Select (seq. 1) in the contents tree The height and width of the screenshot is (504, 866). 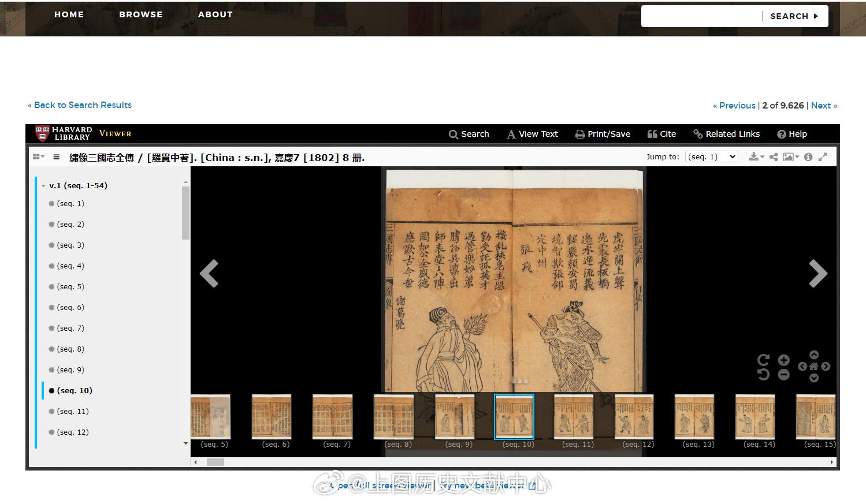click(70, 203)
